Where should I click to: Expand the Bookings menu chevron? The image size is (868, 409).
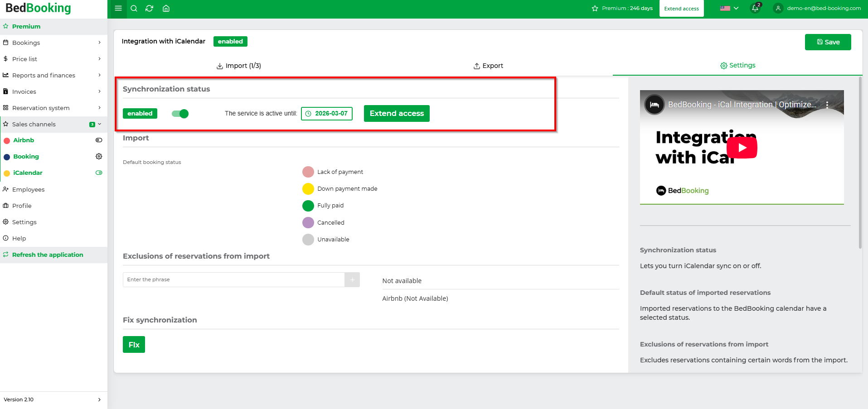99,43
